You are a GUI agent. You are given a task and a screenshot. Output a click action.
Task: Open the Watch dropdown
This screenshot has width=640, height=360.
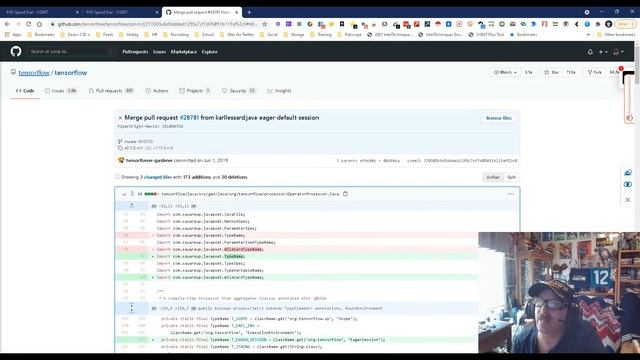pyautogui.click(x=505, y=72)
